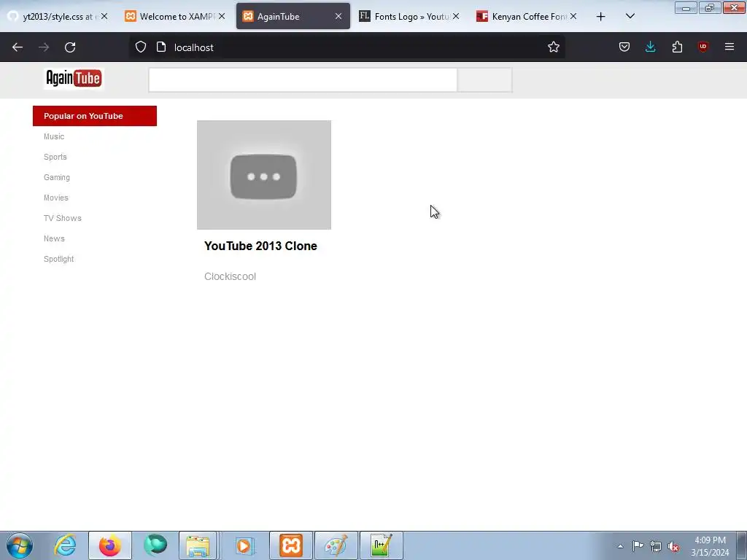Viewport: 747px width, 560px height.
Task: Open the Windows Start menu
Action: 20,545
